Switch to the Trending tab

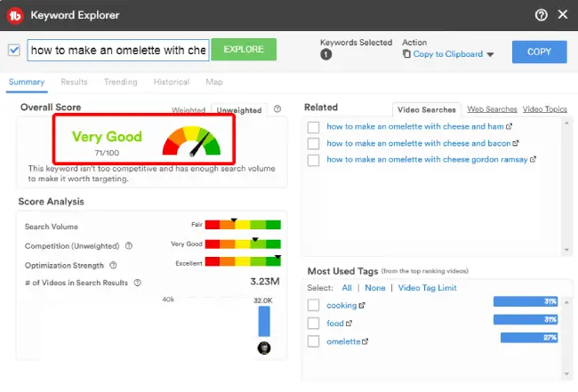pos(121,82)
